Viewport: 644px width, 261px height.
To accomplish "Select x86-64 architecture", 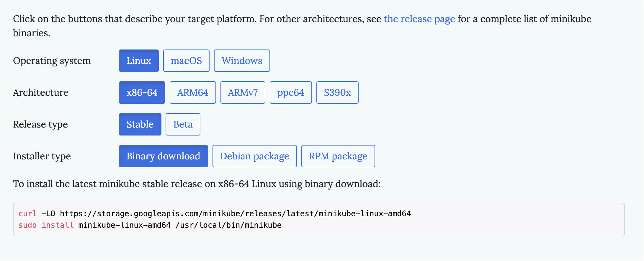I will [x=142, y=92].
